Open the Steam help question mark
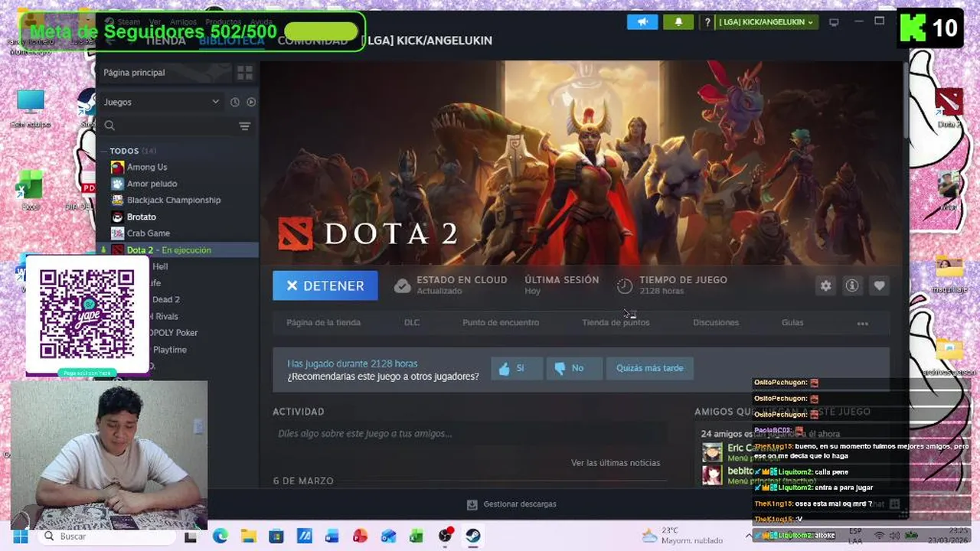980x551 pixels. [707, 22]
